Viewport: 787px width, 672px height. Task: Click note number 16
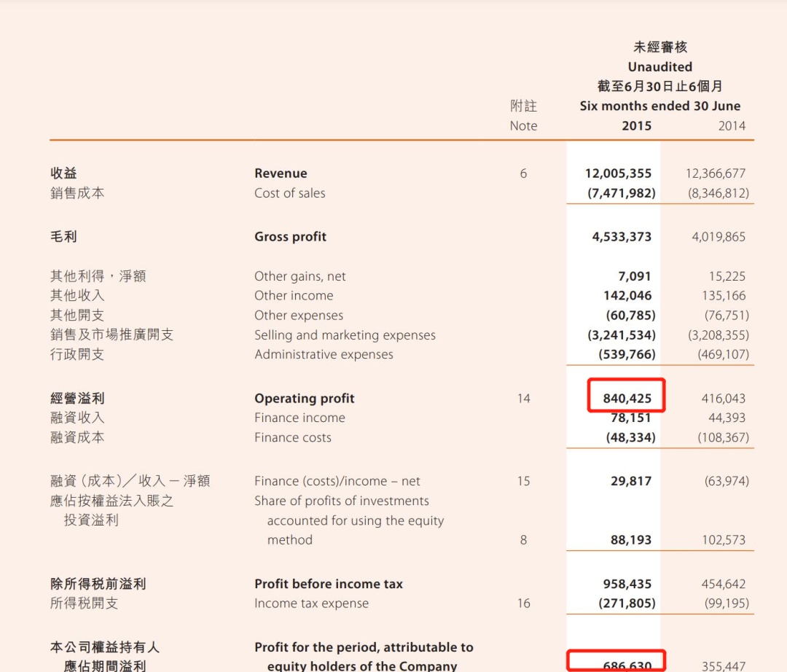[x=523, y=603]
